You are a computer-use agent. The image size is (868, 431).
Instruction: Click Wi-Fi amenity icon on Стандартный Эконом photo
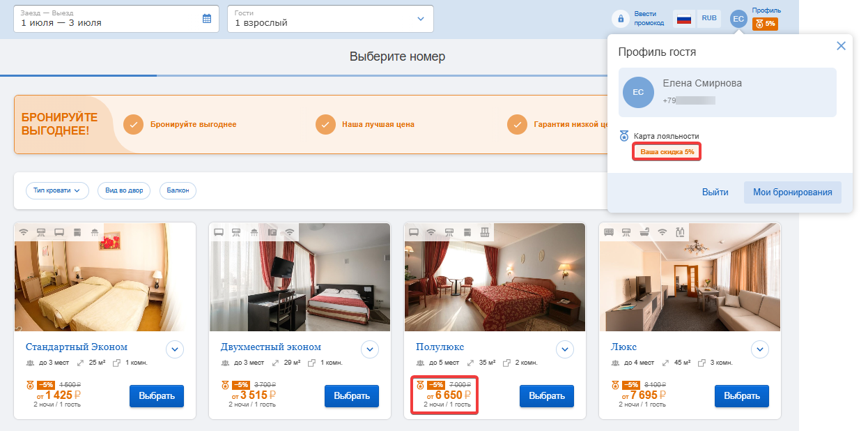pyautogui.click(x=24, y=232)
